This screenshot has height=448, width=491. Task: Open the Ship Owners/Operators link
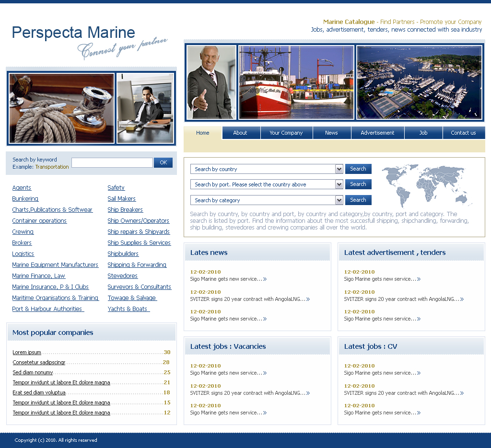pos(139,220)
